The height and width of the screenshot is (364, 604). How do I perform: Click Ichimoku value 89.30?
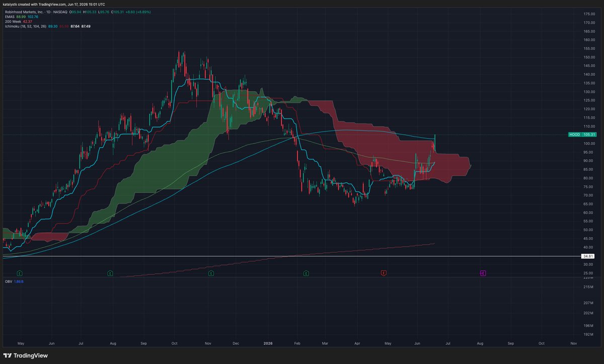(x=53, y=26)
